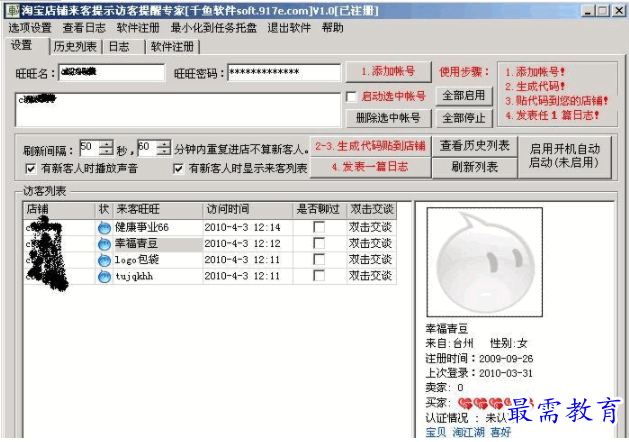Screen dimensions: 629x442
Task: Select visitor name 健康事业66
Action: (142, 227)
